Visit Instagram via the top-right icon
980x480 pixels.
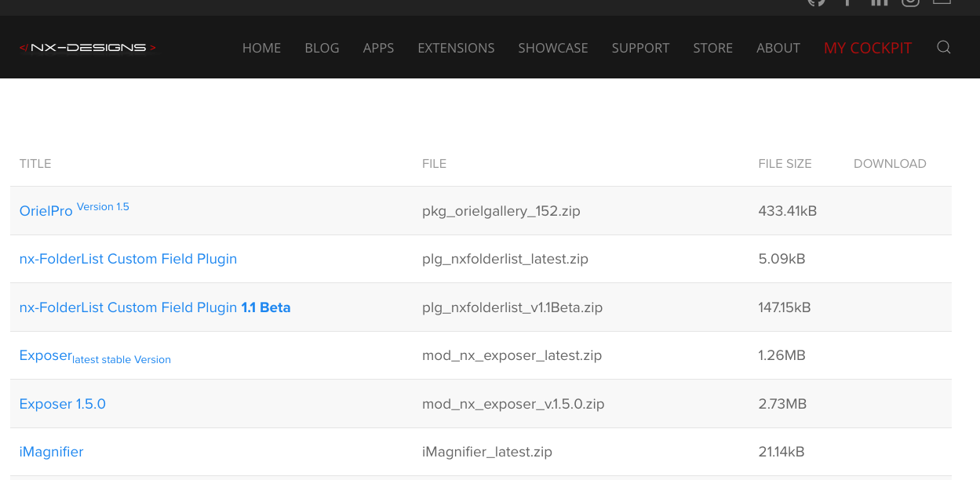point(910,3)
